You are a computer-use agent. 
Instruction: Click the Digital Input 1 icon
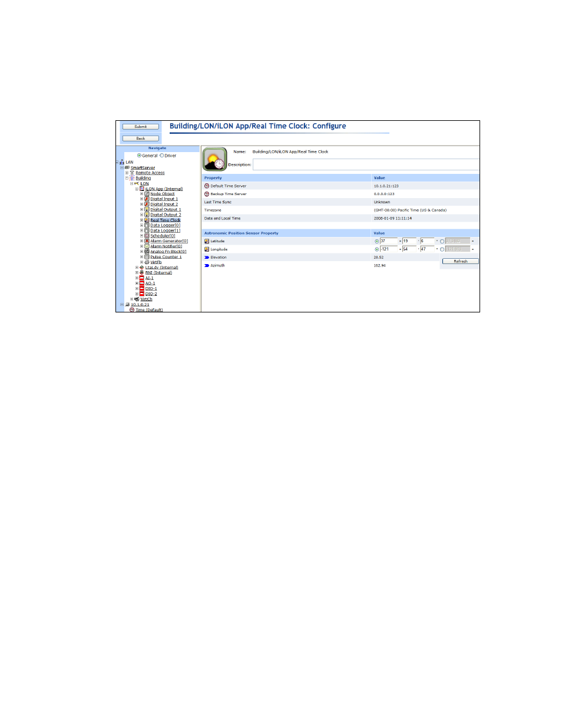coord(147,199)
